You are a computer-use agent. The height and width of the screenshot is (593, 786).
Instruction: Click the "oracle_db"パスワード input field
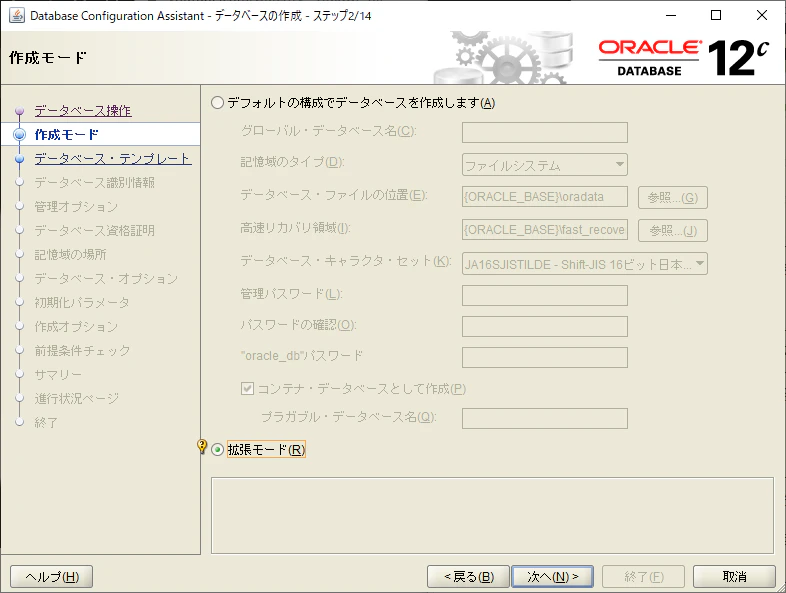point(545,357)
